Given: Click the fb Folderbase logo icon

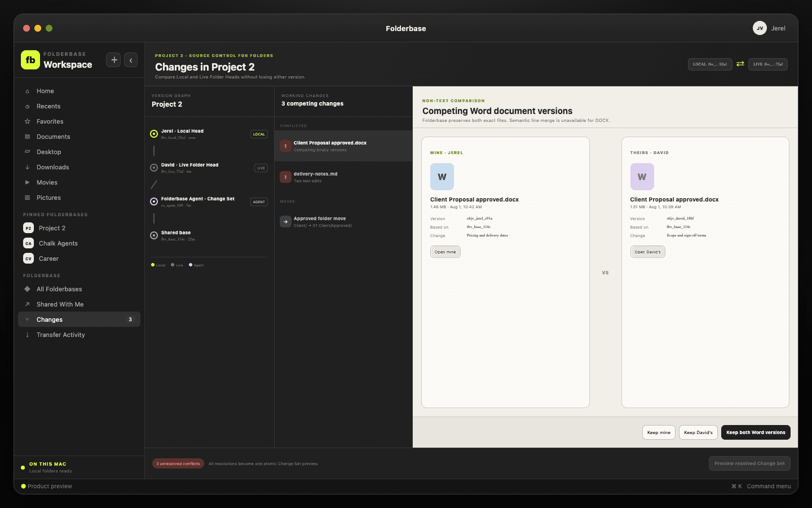Looking at the screenshot, I should click(30, 60).
